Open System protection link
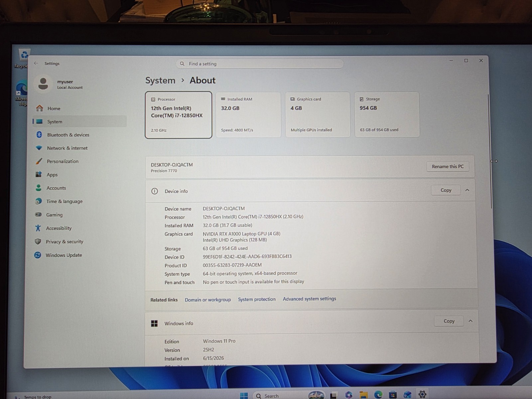This screenshot has height=399, width=532. click(257, 299)
